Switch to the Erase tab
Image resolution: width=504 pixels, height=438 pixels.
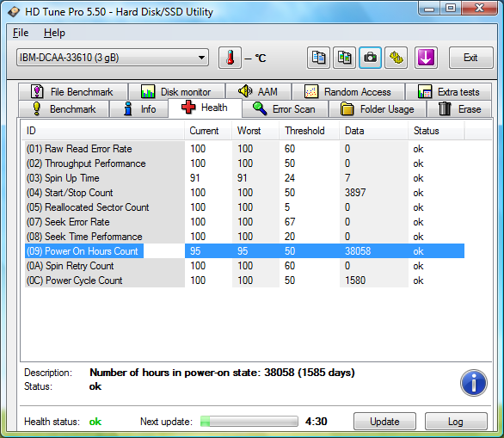coord(459,109)
